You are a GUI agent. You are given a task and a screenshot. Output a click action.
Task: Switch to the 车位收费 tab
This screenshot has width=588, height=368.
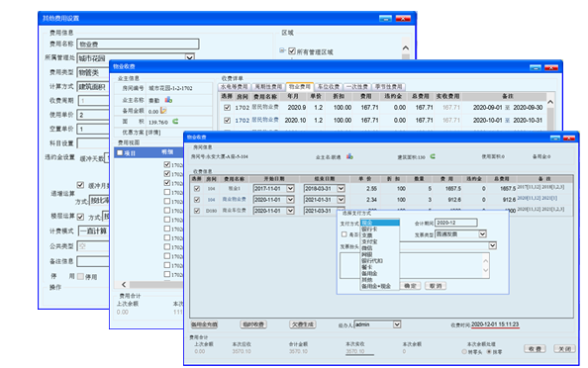click(x=329, y=87)
